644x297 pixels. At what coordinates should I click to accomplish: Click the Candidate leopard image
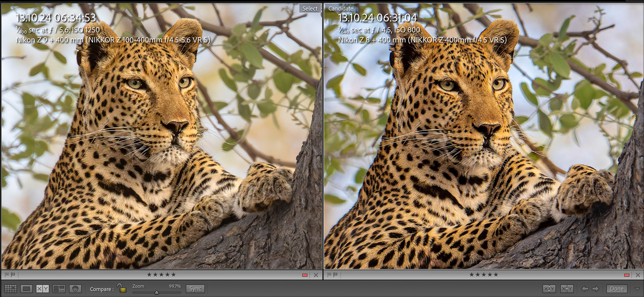point(484,137)
